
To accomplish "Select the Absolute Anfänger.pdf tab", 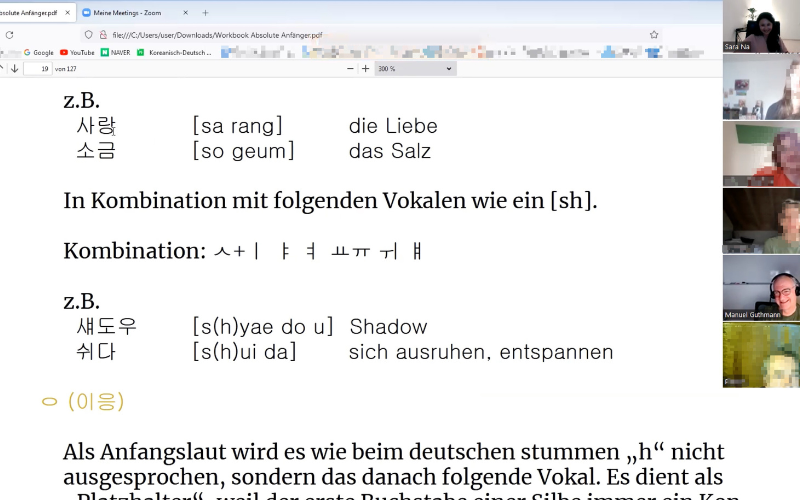I will (28, 13).
